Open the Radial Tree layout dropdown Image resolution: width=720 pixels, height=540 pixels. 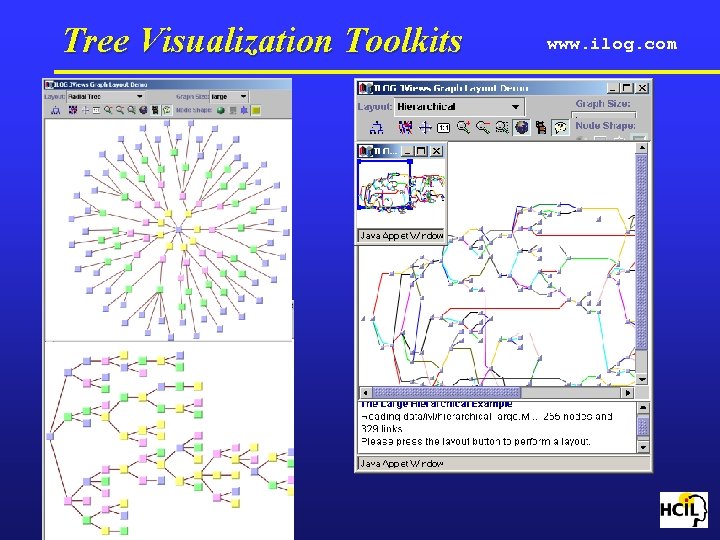pyautogui.click(x=106, y=96)
